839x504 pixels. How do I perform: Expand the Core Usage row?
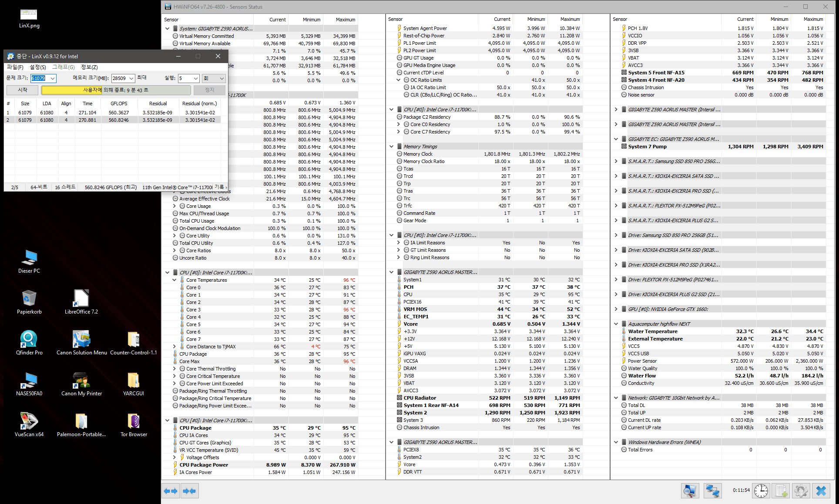(175, 206)
